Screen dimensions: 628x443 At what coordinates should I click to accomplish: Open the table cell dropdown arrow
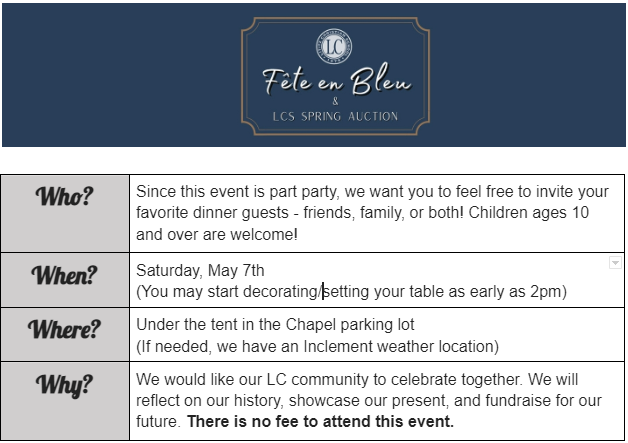(615, 262)
